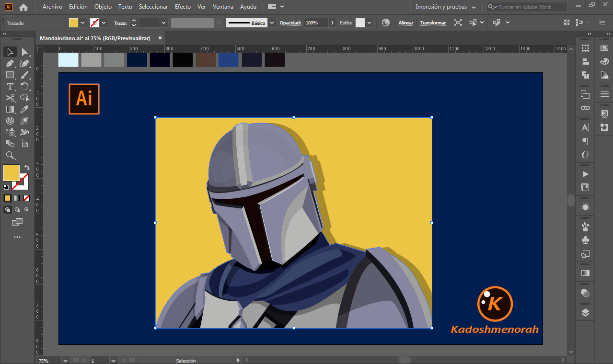Click the yellow Fill box in the toolbar
Viewport: 613px width, 364px height.
pos(12,173)
